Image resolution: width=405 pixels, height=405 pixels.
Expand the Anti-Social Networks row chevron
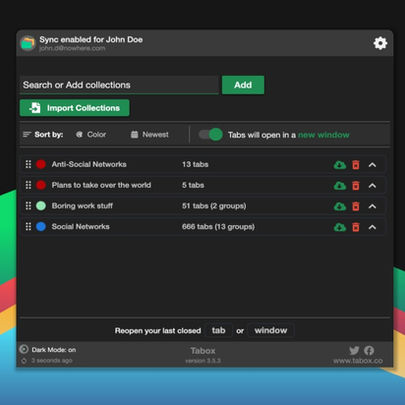(x=372, y=165)
